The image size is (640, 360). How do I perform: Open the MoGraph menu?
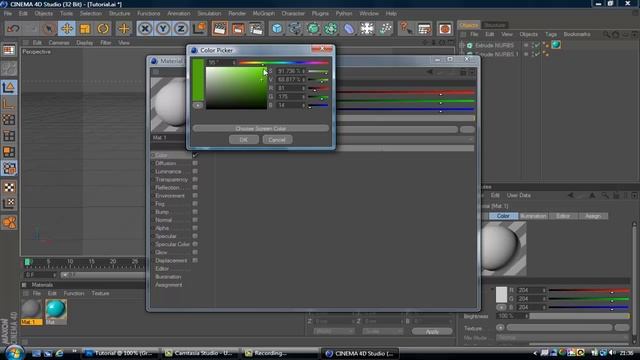point(264,13)
